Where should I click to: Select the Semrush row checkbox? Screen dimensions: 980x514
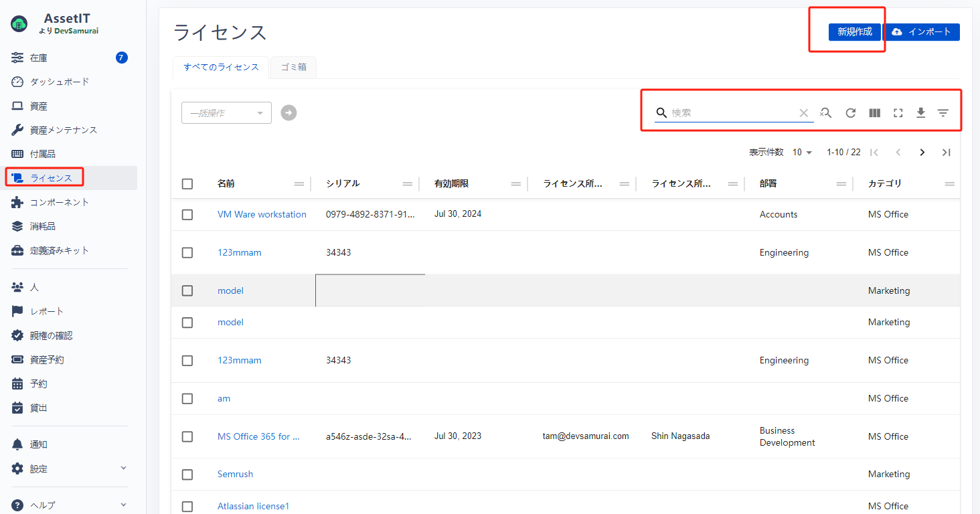click(187, 475)
